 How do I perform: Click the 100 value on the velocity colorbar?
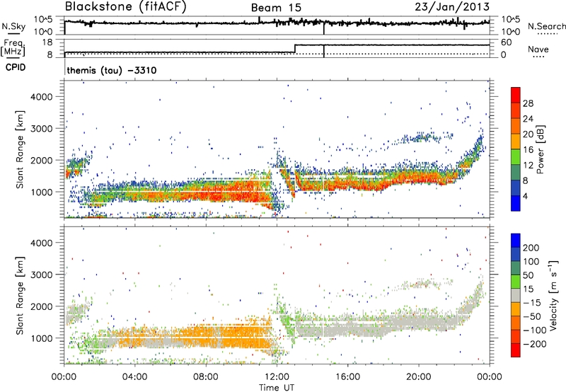click(531, 261)
